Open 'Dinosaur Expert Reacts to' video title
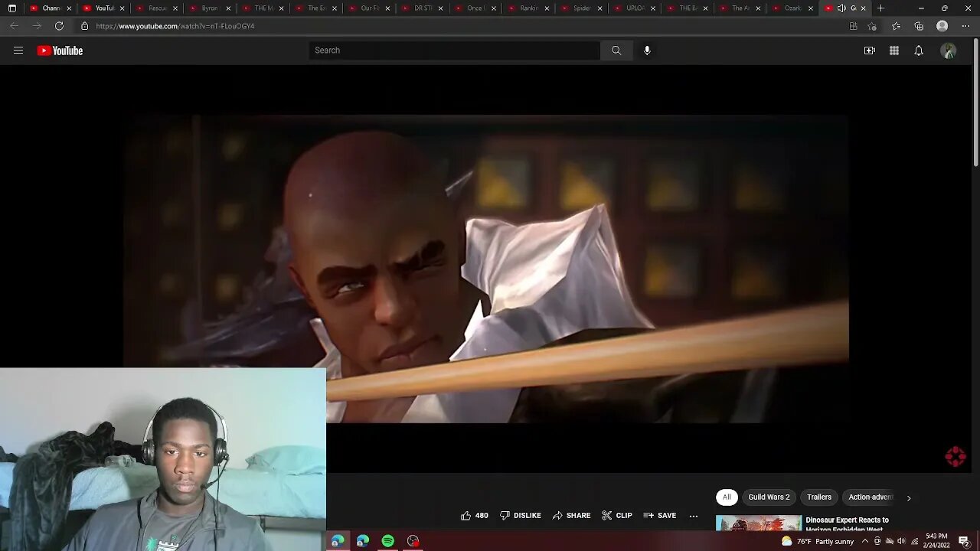Image resolution: width=980 pixels, height=551 pixels. [x=847, y=520]
